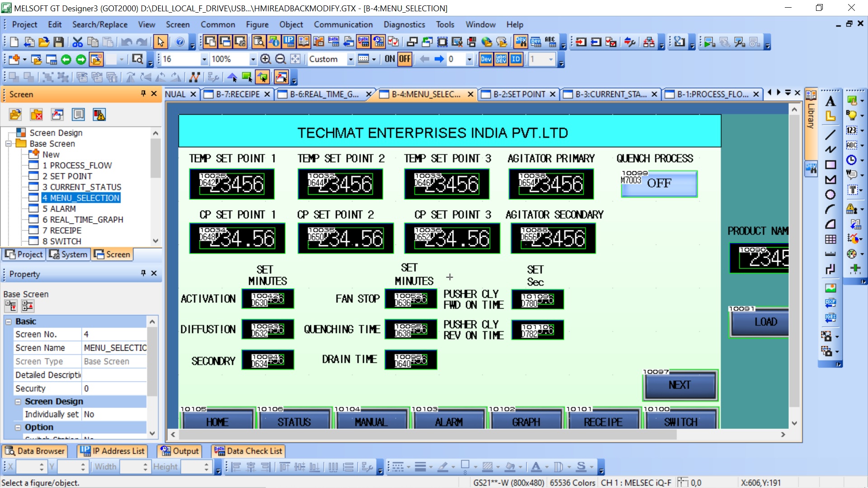Select 5 ALARM in screen tree
Viewport: 868px width, 488px height.
(59, 209)
